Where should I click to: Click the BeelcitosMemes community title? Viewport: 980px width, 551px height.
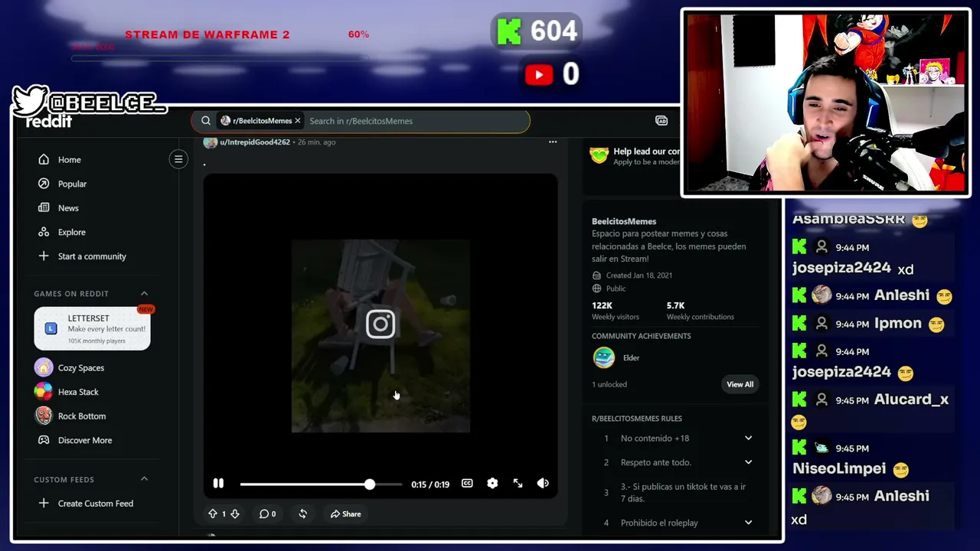[624, 221]
